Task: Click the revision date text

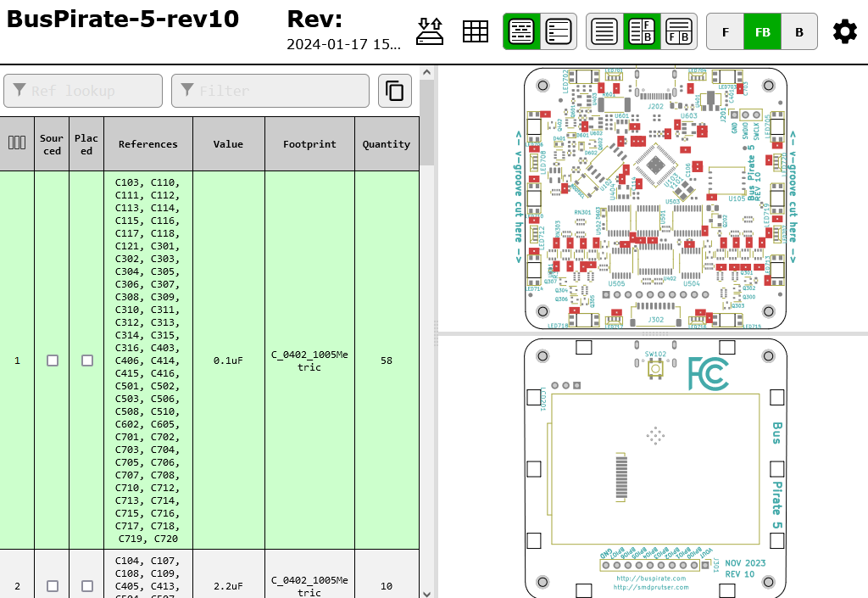Action: pyautogui.click(x=343, y=44)
